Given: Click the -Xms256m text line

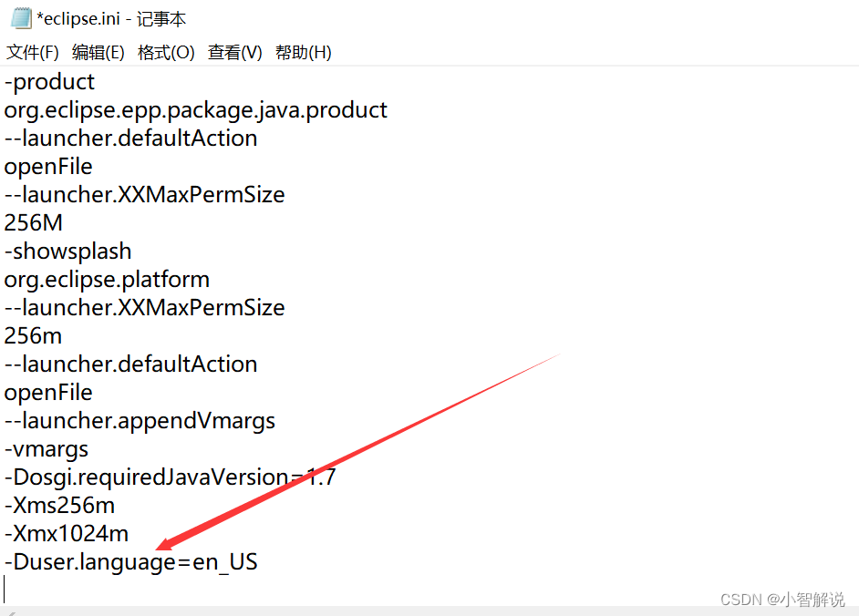Looking at the screenshot, I should pyautogui.click(x=59, y=506).
